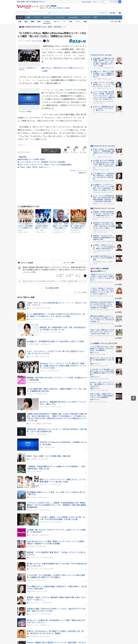Focus the web search field at top
The height and width of the screenshot is (644, 138).
(108, 2)
